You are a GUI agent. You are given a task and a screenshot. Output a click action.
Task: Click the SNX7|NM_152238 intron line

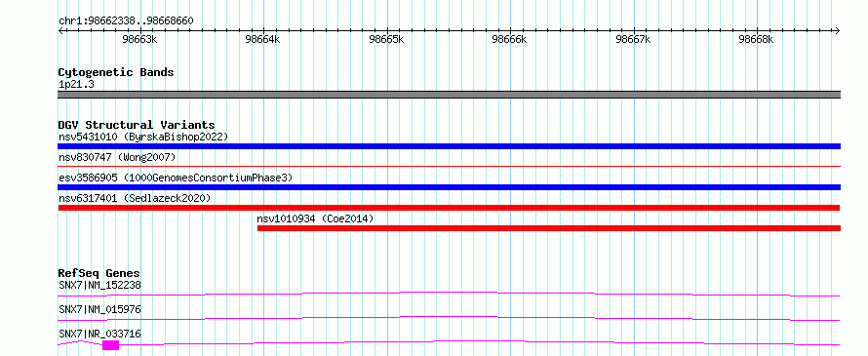tap(449, 294)
